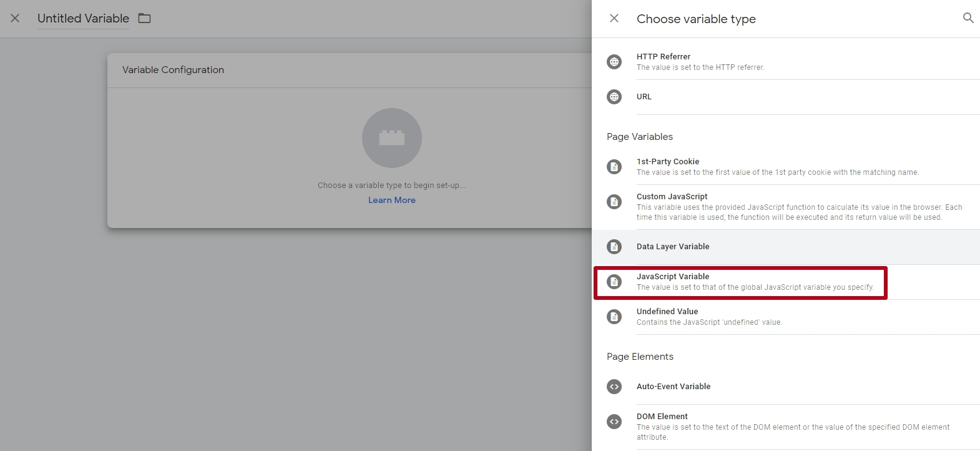Choose the Custom JavaScript variable type

click(x=786, y=207)
